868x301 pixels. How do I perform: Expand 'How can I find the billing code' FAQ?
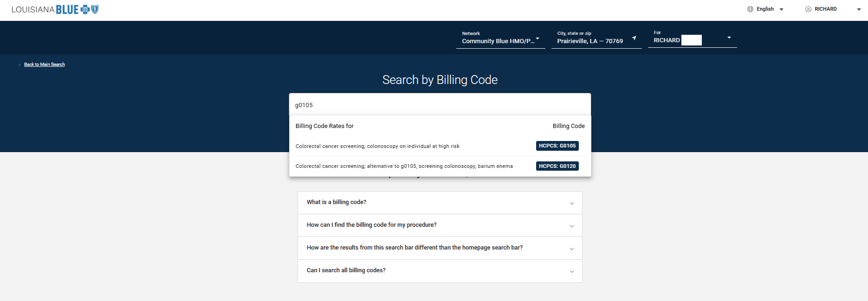coord(440,225)
